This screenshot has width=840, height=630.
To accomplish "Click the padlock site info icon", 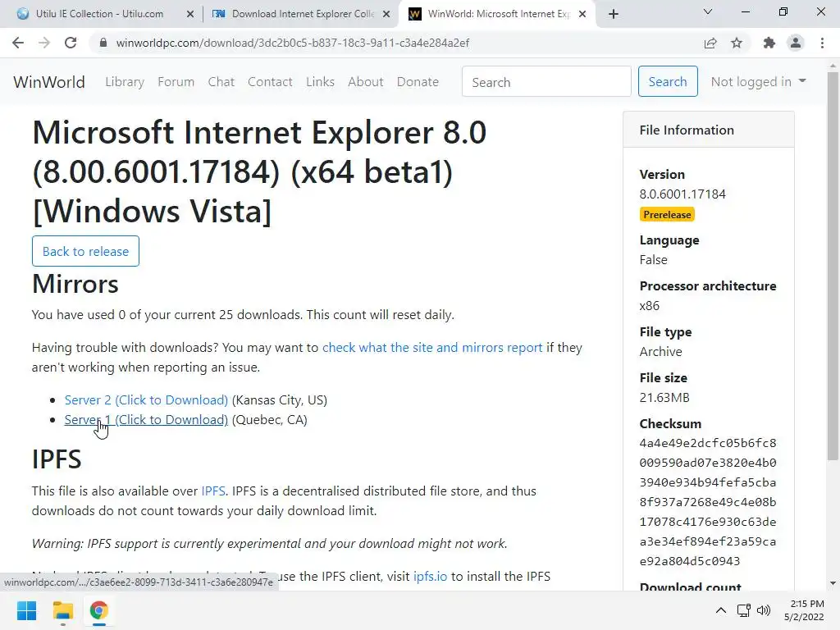I will pyautogui.click(x=103, y=43).
